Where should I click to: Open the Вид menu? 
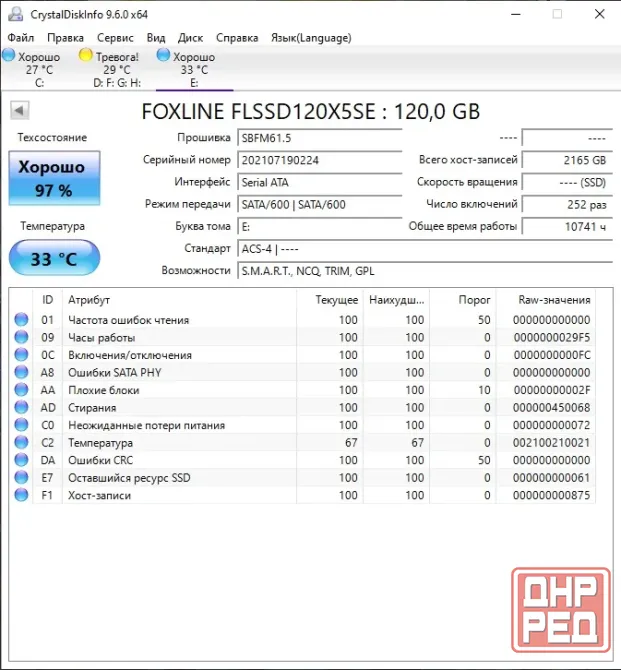pyautogui.click(x=156, y=38)
